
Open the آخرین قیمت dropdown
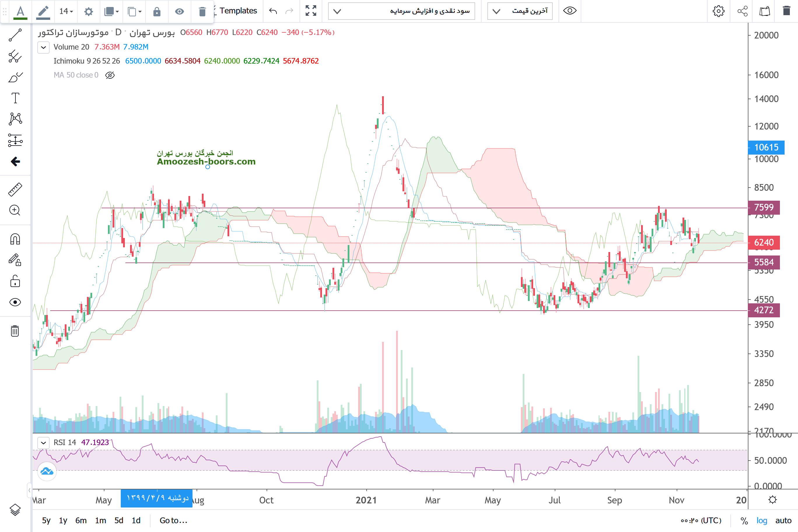point(520,11)
